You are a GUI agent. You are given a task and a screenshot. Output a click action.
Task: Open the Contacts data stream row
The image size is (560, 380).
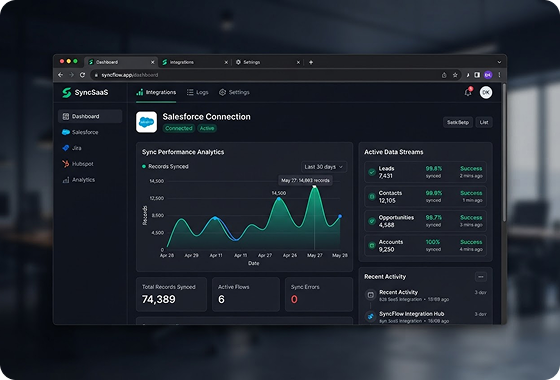point(425,196)
